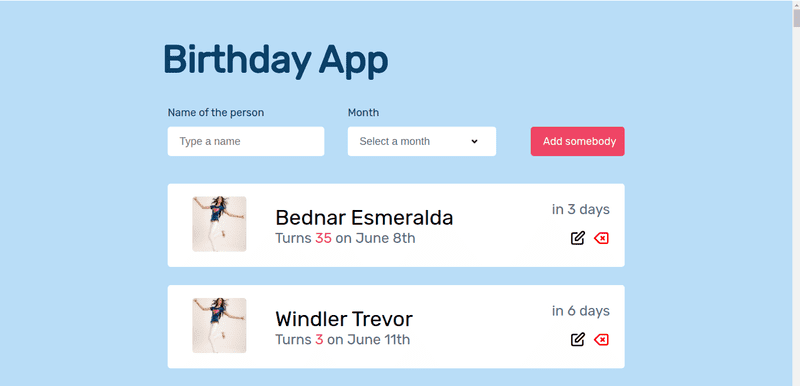Screen dimensions: 800x386
Task: Select the Bednar Esmeralda name heading
Action: (364, 218)
